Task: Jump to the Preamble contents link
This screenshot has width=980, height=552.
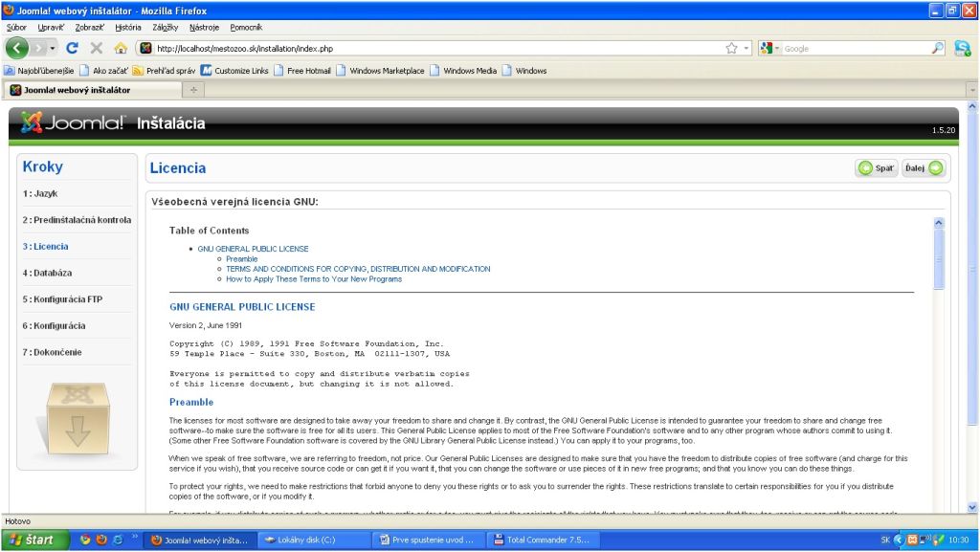Action: click(x=242, y=258)
